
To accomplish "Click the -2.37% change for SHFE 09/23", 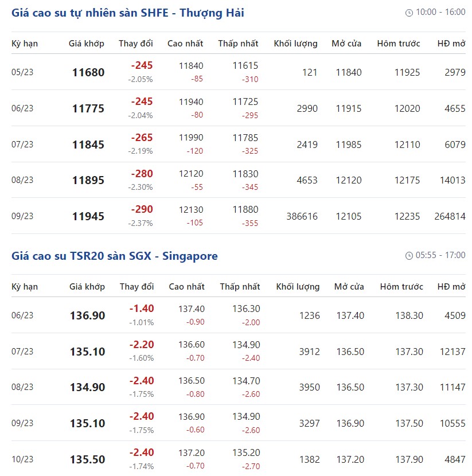I will [141, 223].
